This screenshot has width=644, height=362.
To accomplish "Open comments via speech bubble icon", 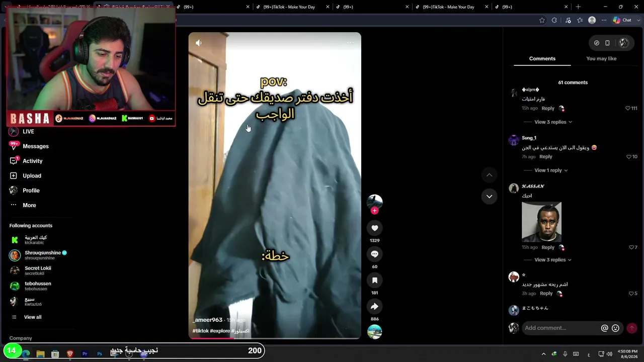I will tap(374, 254).
